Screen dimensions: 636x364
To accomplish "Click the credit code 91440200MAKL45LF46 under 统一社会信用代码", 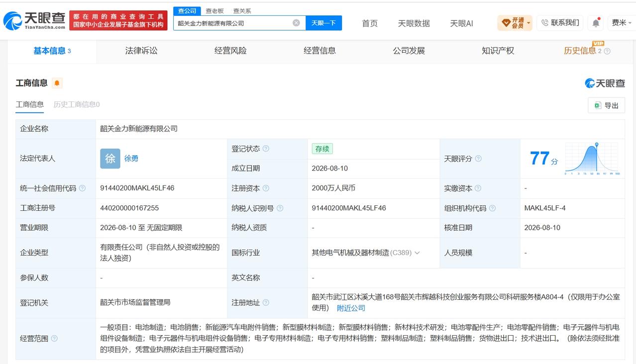I will (137, 188).
